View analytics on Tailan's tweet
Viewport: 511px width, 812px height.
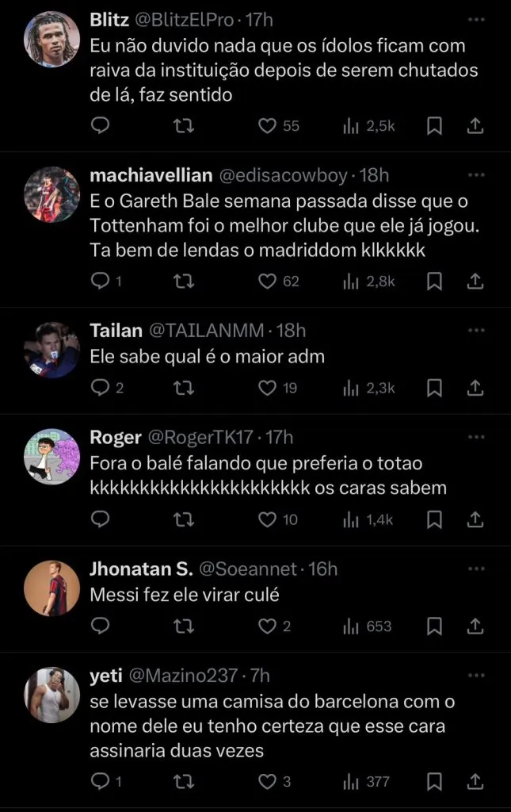tap(369, 388)
